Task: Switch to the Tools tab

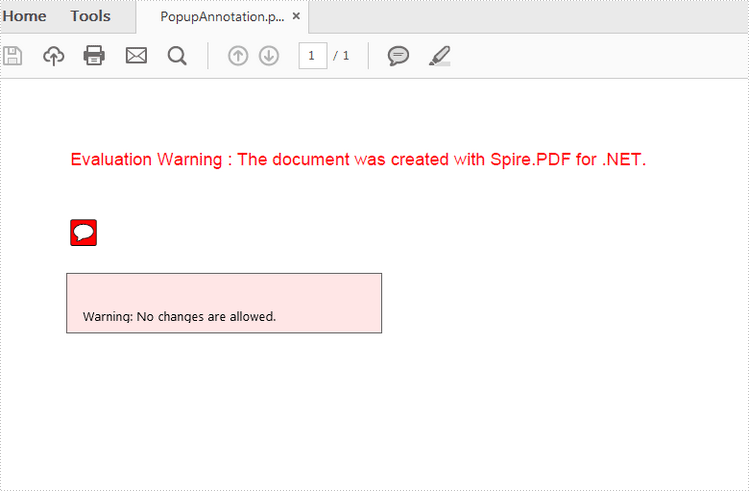Action: click(90, 16)
